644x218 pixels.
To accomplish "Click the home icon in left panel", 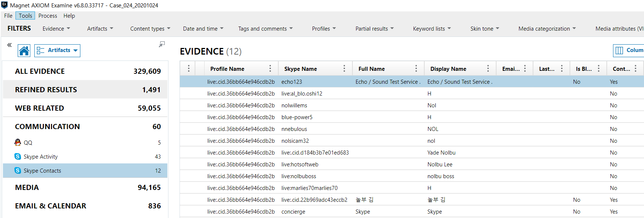I will point(24,51).
